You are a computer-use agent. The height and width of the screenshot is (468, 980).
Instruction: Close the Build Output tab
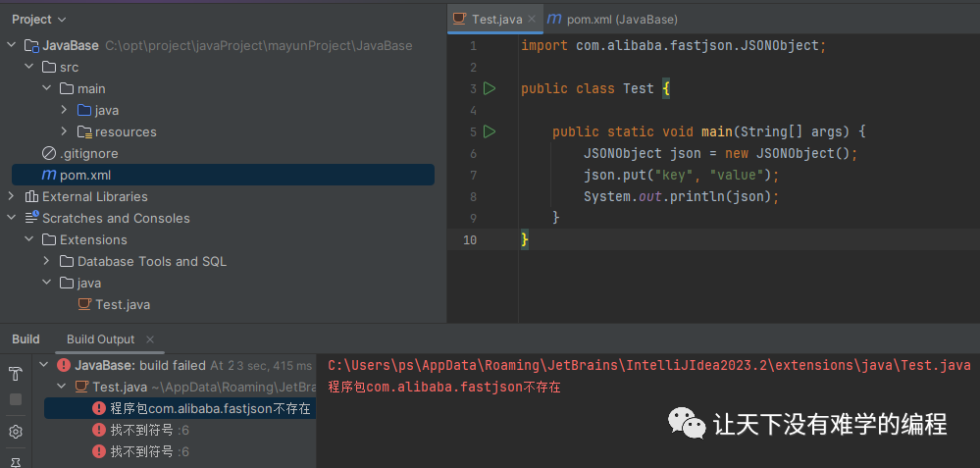tap(150, 339)
